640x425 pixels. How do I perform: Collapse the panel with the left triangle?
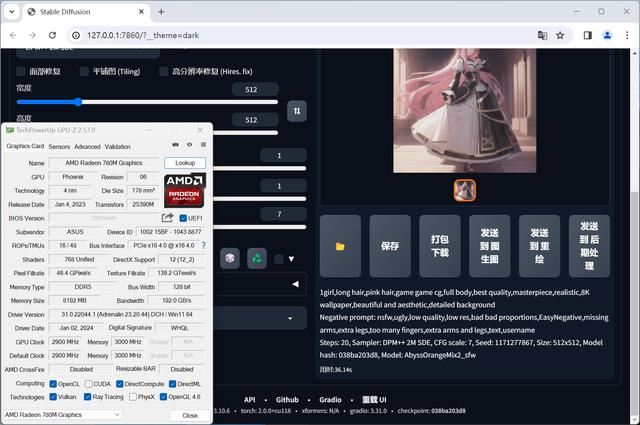click(x=296, y=284)
